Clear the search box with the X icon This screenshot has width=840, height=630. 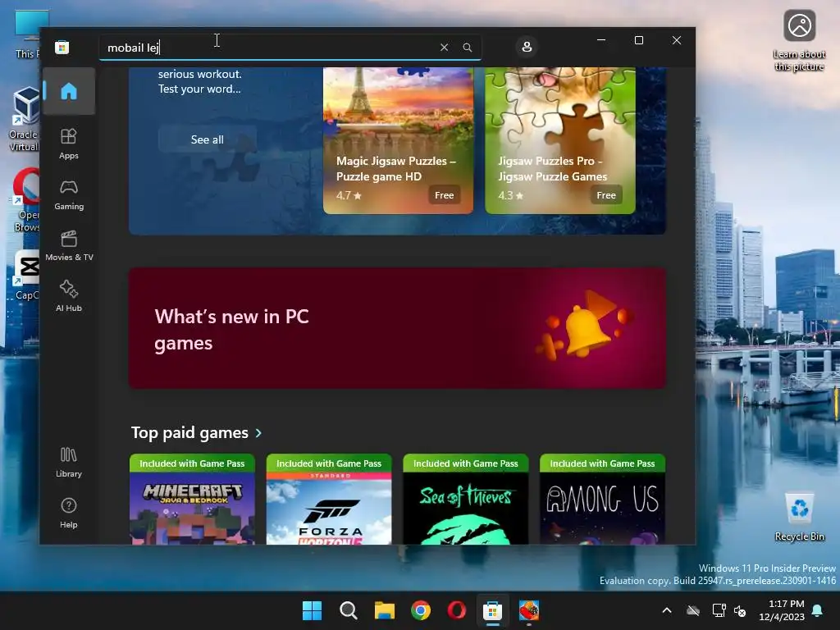point(444,47)
